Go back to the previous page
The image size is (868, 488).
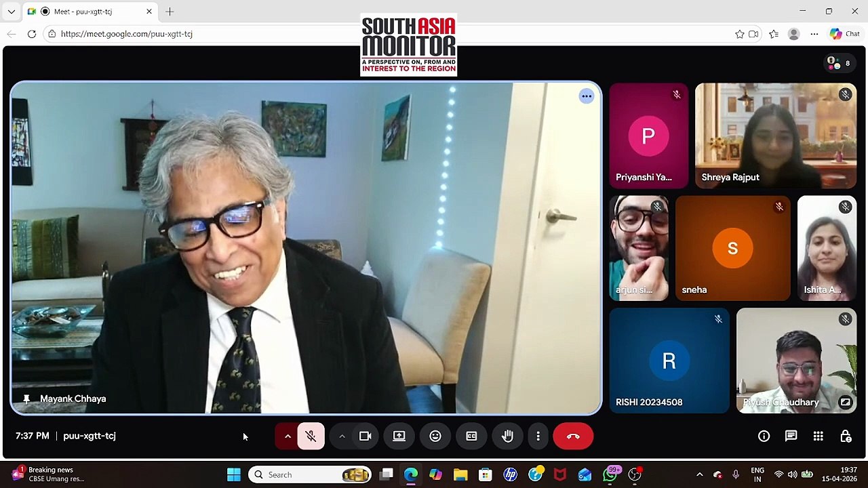tap(12, 34)
